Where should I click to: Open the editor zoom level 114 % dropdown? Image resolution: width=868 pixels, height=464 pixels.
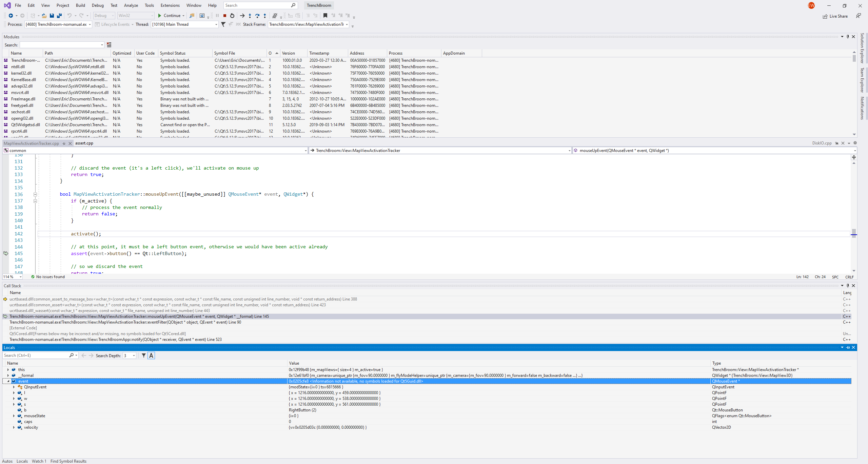[12, 277]
